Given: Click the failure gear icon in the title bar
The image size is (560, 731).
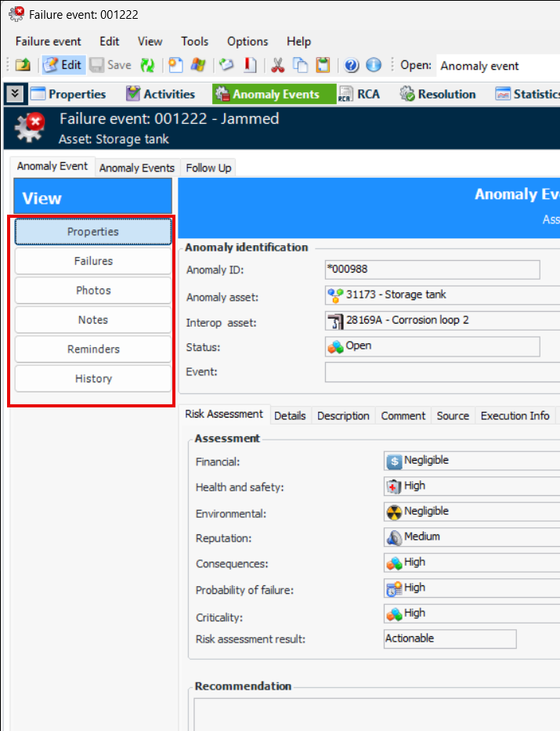Looking at the screenshot, I should (x=16, y=14).
